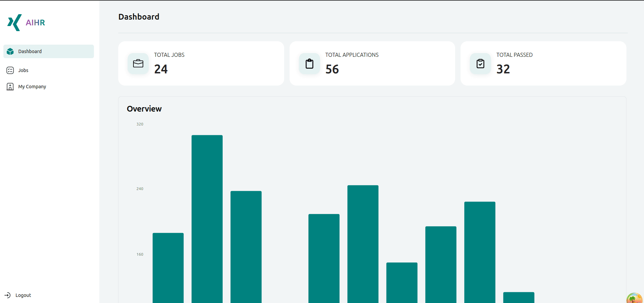Screen dimensions: 644x303
Task: Click the My Company building icon
Action: 10,87
